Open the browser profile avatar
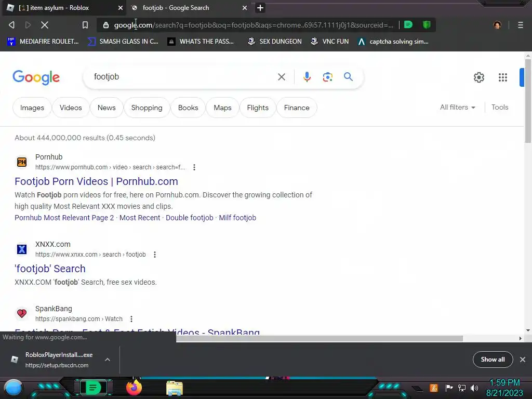Screen dimensions: 532x399 [497, 25]
